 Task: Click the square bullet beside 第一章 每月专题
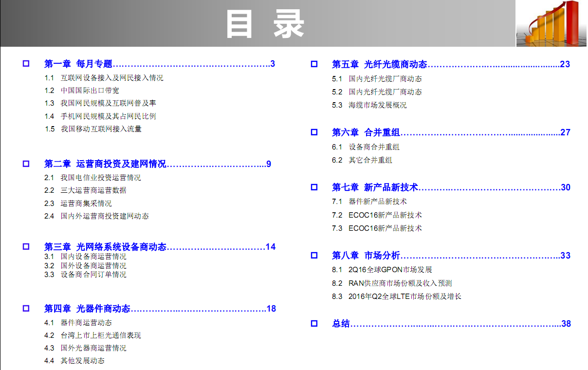click(x=26, y=64)
